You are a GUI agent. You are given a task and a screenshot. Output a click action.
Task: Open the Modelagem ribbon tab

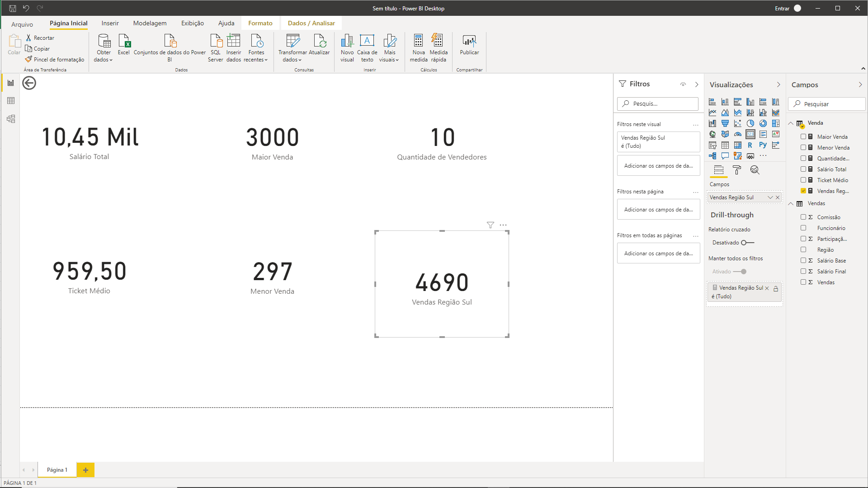(150, 23)
